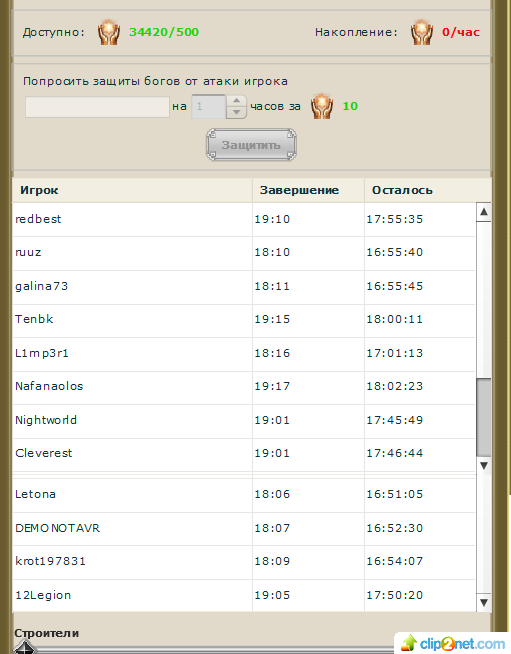511x654 pixels.
Task: Click the cross icon below Строители
Action: tap(25, 648)
